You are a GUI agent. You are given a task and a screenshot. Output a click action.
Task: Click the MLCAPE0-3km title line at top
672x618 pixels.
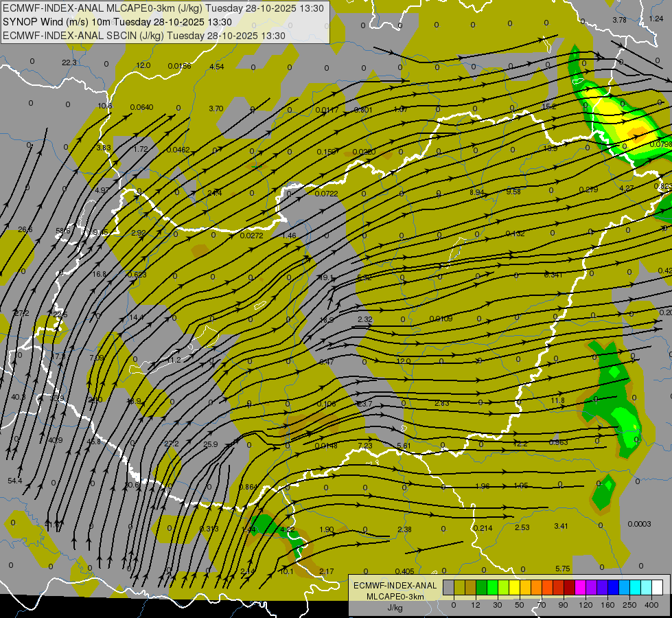pyautogui.click(x=163, y=8)
